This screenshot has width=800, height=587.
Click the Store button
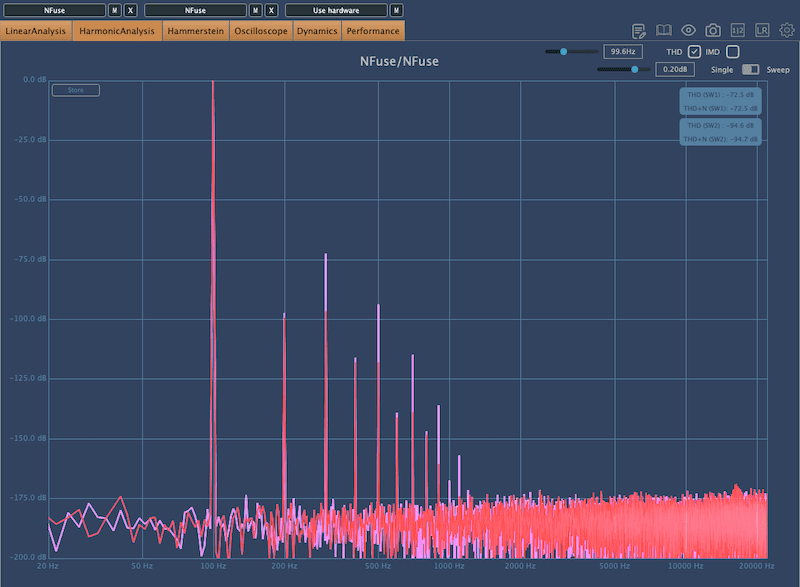pyautogui.click(x=76, y=90)
